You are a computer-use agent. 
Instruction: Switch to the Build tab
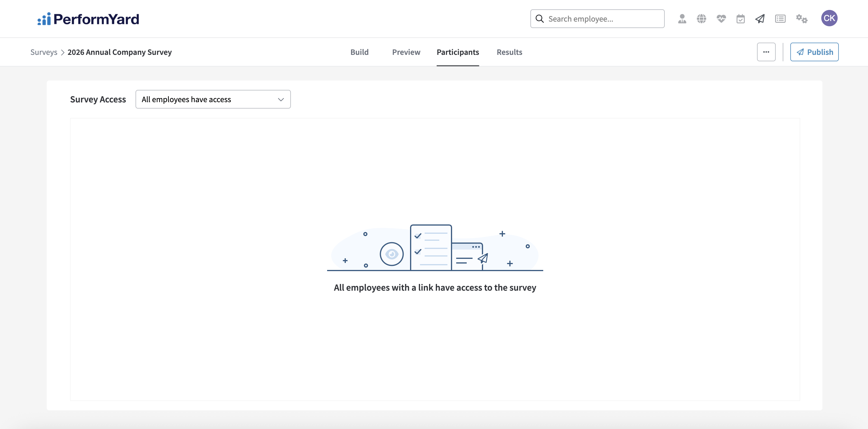point(359,52)
